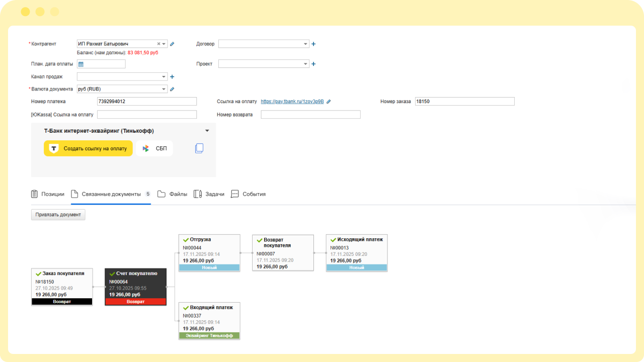Open the Канал продаж dropdown
Screen dimensions: 644x362
(164, 77)
